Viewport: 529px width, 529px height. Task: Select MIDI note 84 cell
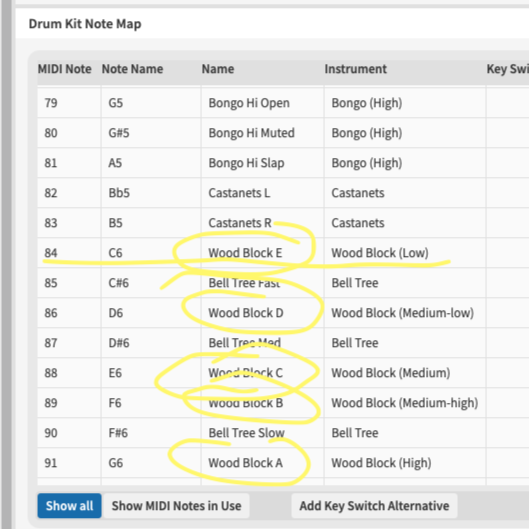pos(69,253)
